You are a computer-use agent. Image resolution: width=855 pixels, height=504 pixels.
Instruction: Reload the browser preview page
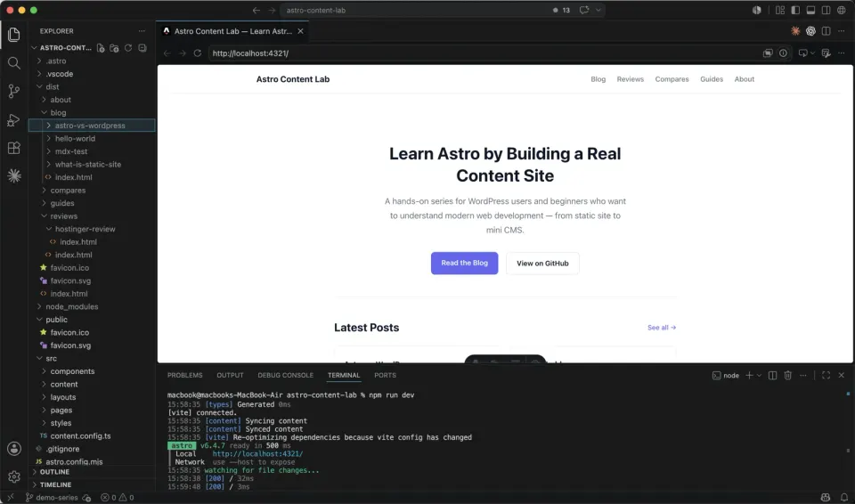pyautogui.click(x=198, y=53)
